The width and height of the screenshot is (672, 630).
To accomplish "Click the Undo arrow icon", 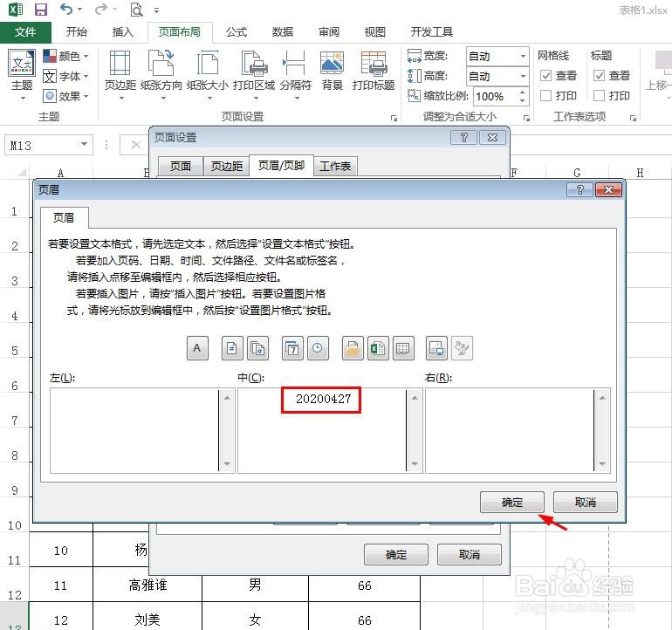I will (x=66, y=9).
